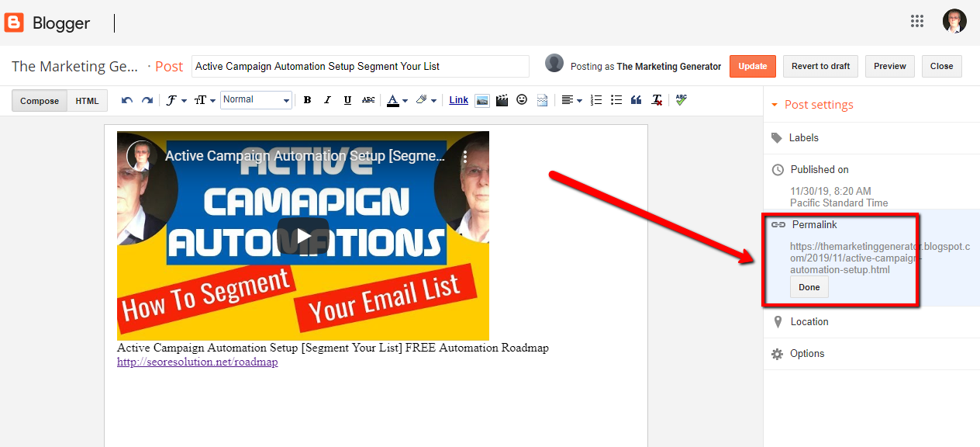Click the permalink URL text
980x447 pixels.
click(880, 258)
